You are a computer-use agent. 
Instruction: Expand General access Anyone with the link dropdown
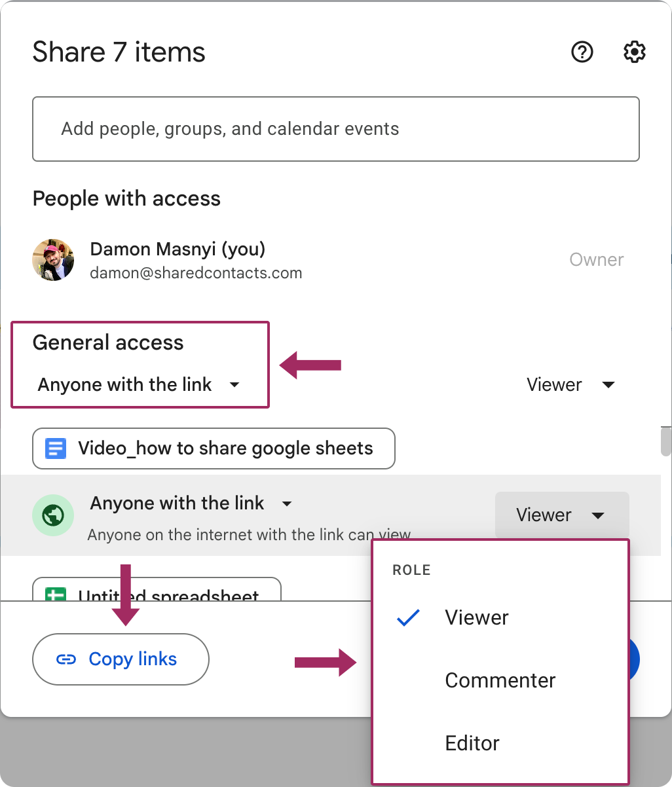click(x=139, y=385)
